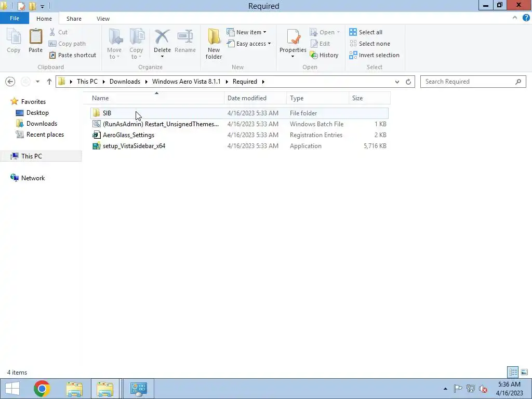Create a New folder from ribbon
The width and height of the screenshot is (532, 399).
tap(214, 44)
